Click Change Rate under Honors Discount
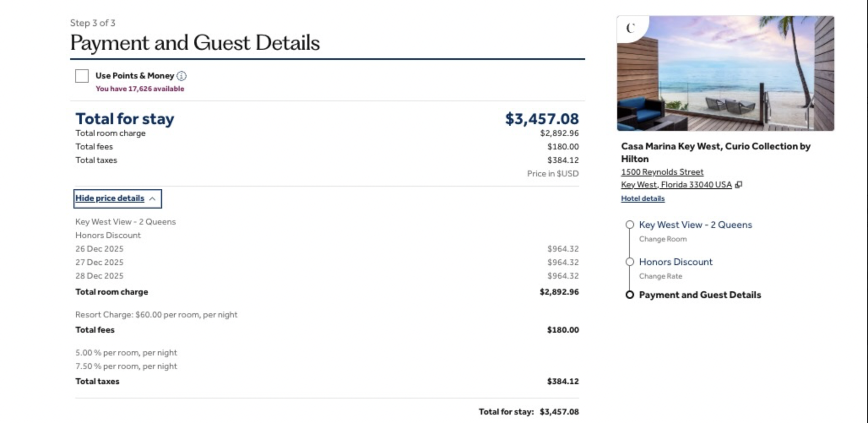This screenshot has height=423, width=868. click(x=660, y=276)
